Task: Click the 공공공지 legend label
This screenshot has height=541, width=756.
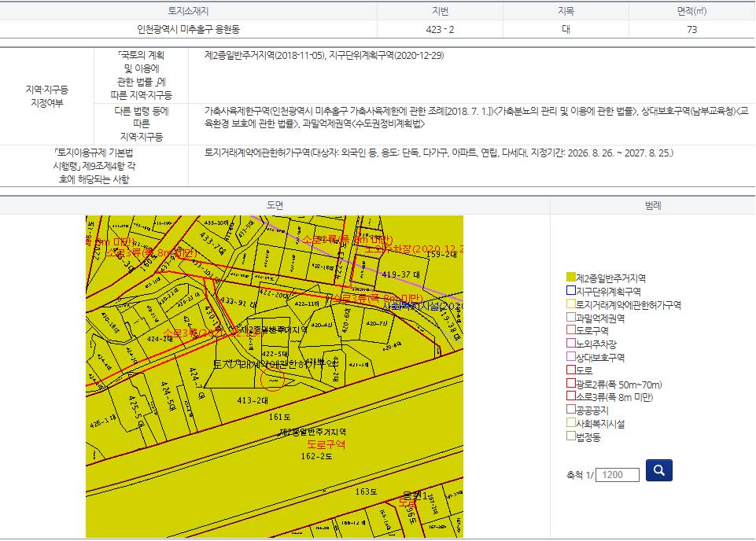Action: click(592, 410)
